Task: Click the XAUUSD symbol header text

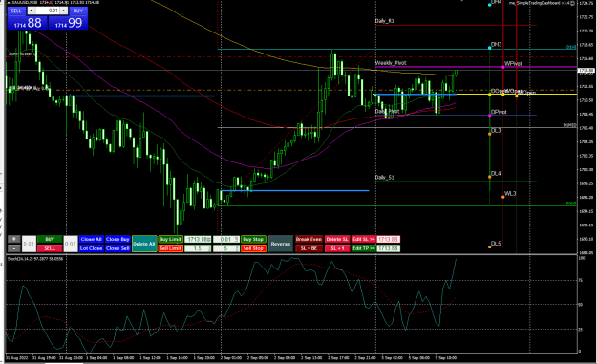Action: pyautogui.click(x=25, y=2)
